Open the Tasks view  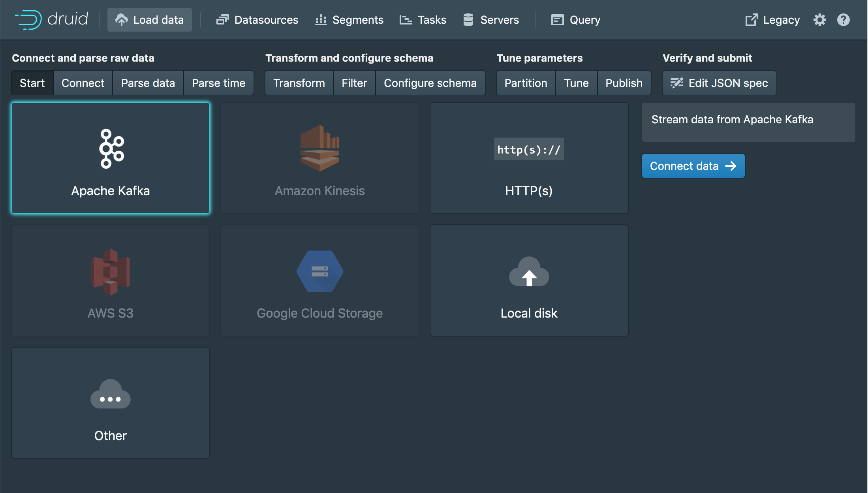[423, 20]
